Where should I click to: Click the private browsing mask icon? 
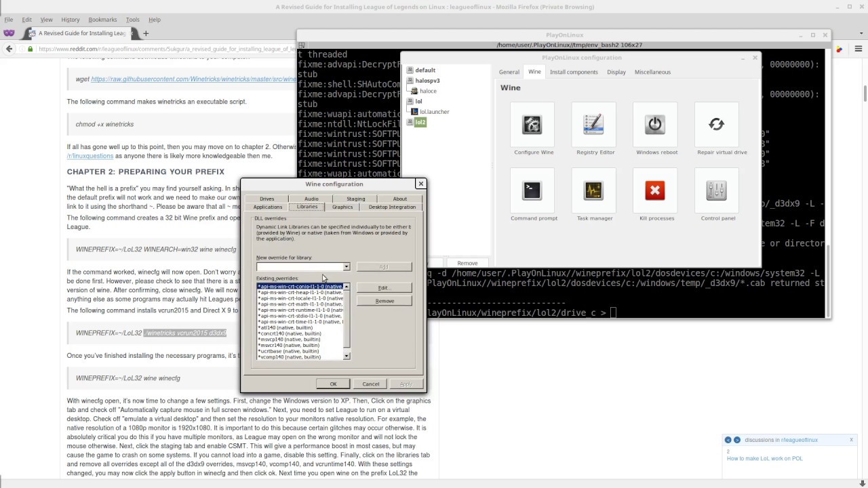coord(9,33)
